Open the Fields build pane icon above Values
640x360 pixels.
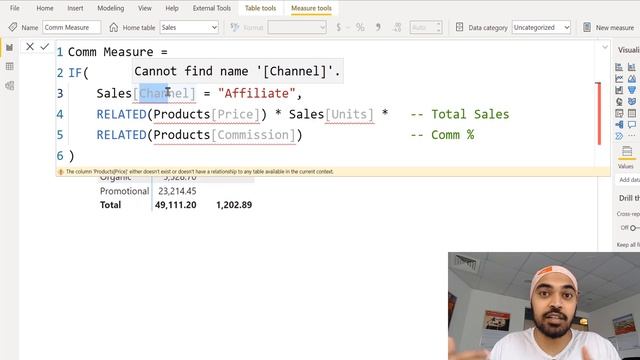coord(627,152)
